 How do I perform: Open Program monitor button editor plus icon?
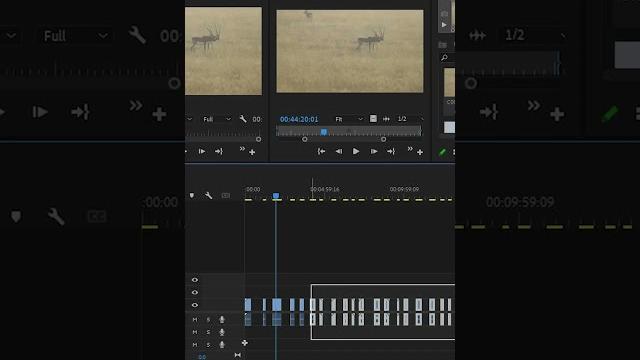click(420, 152)
